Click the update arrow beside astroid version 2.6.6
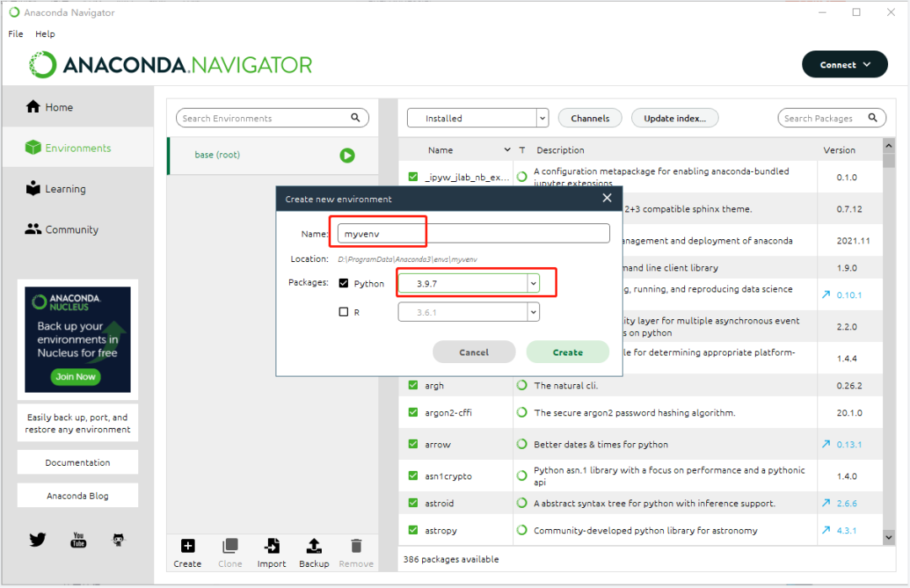The width and height of the screenshot is (910, 588). tap(826, 503)
